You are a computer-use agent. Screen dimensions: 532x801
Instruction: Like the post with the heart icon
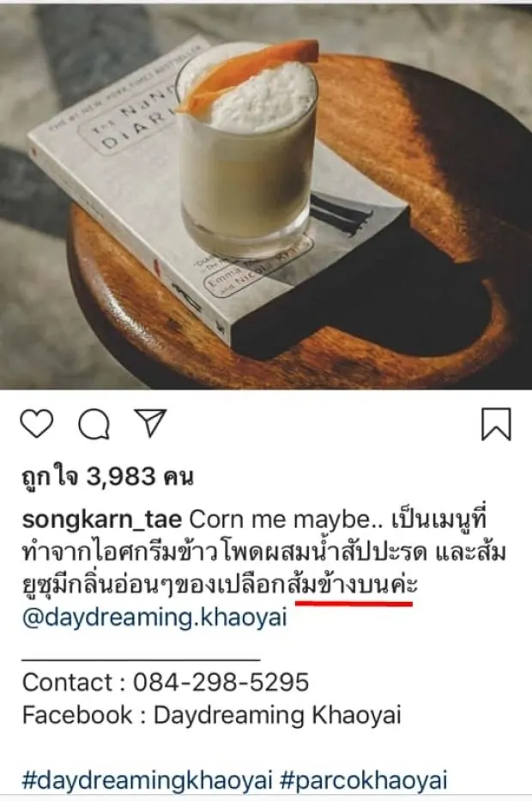[37, 424]
